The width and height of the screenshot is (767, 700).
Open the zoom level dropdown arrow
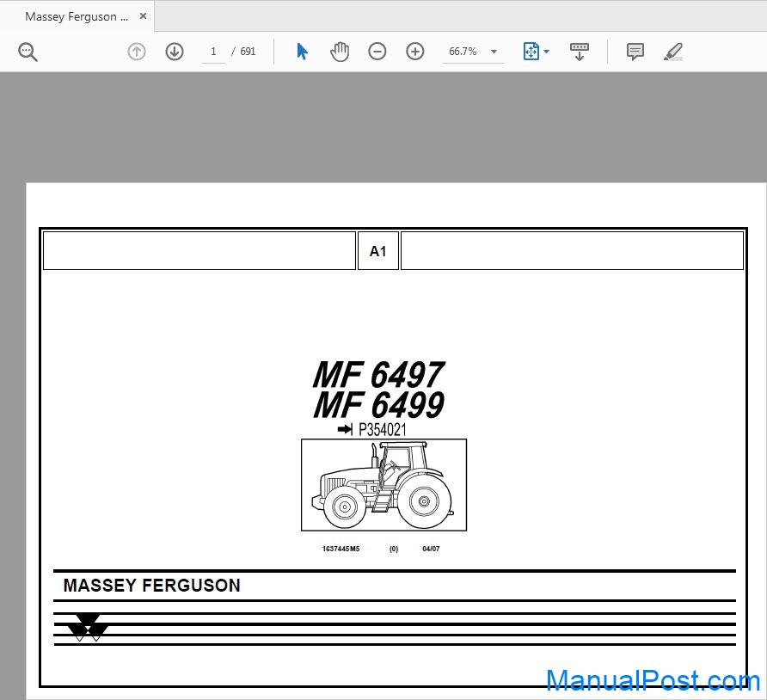click(x=494, y=52)
